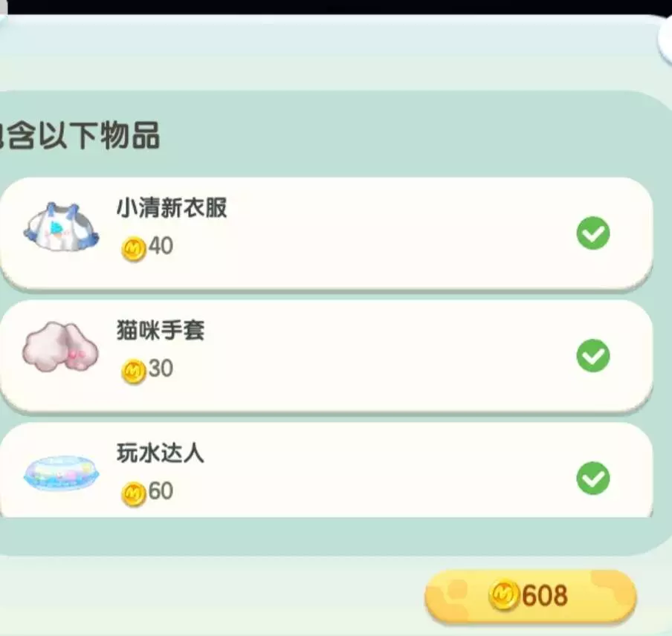This screenshot has height=636, width=672.
Task: Click the gold coin beside price 40
Action: point(134,248)
